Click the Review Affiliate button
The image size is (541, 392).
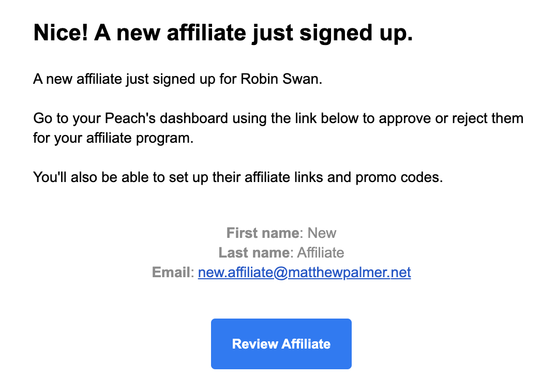tap(281, 344)
